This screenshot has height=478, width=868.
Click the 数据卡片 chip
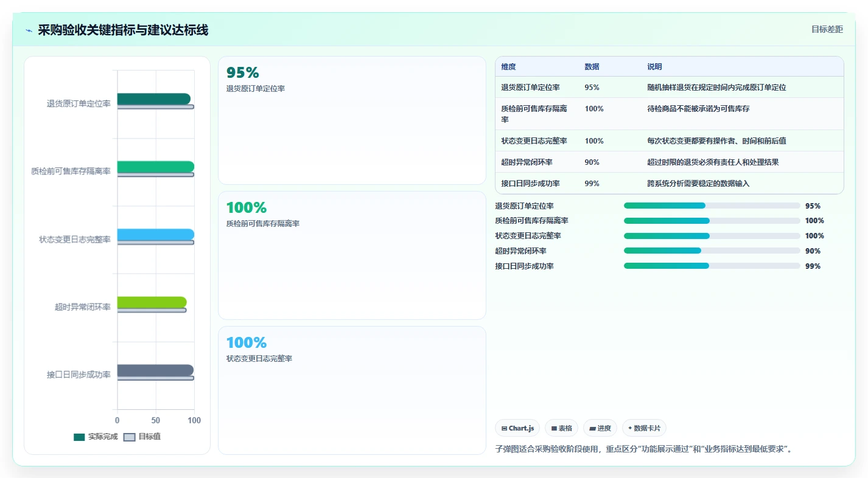point(644,428)
